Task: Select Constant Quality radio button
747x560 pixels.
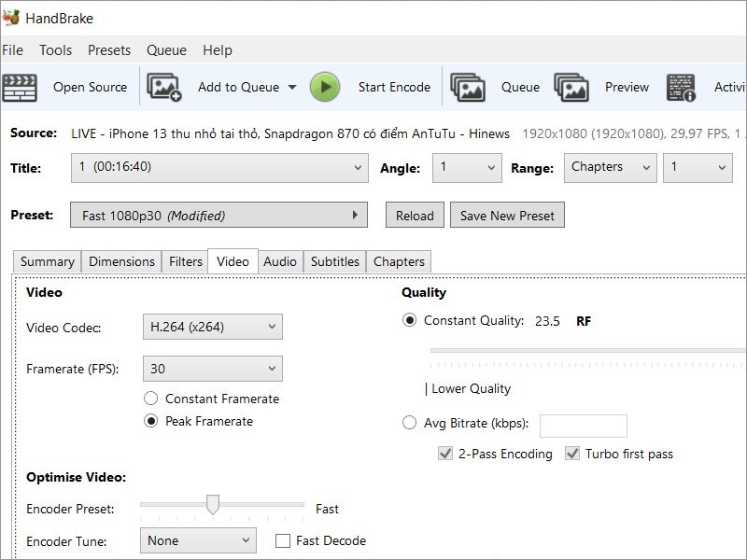Action: (409, 320)
